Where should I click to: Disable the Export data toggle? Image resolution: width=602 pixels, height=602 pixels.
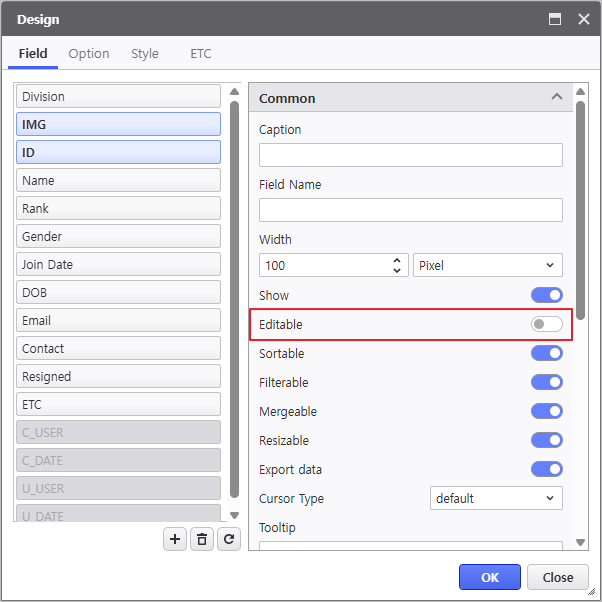point(546,469)
